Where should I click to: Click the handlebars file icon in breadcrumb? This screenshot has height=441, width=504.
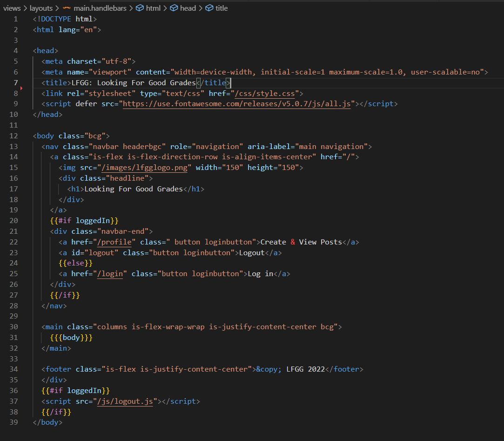click(x=67, y=8)
